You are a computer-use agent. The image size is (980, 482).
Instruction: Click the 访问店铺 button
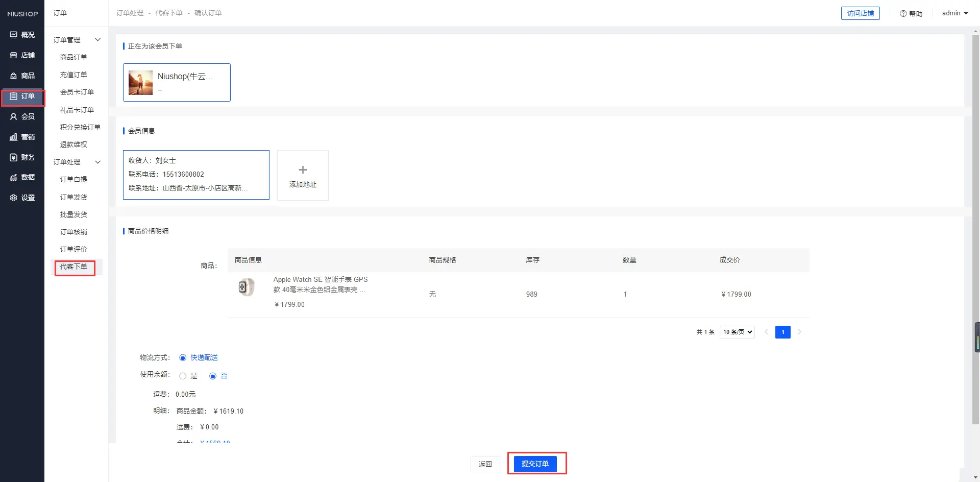[x=860, y=13]
